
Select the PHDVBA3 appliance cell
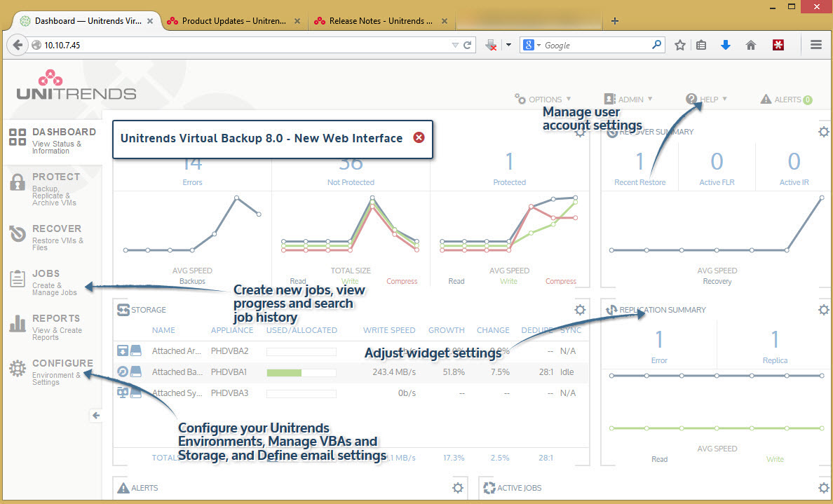click(229, 393)
